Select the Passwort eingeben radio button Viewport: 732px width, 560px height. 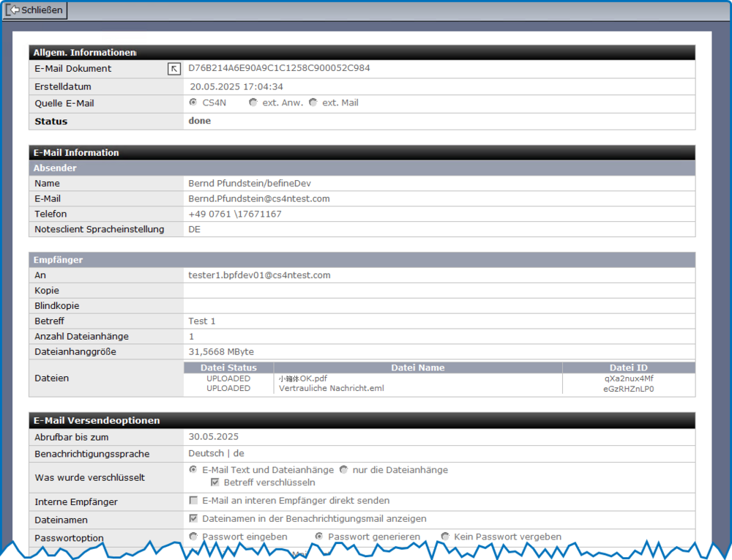coord(193,537)
